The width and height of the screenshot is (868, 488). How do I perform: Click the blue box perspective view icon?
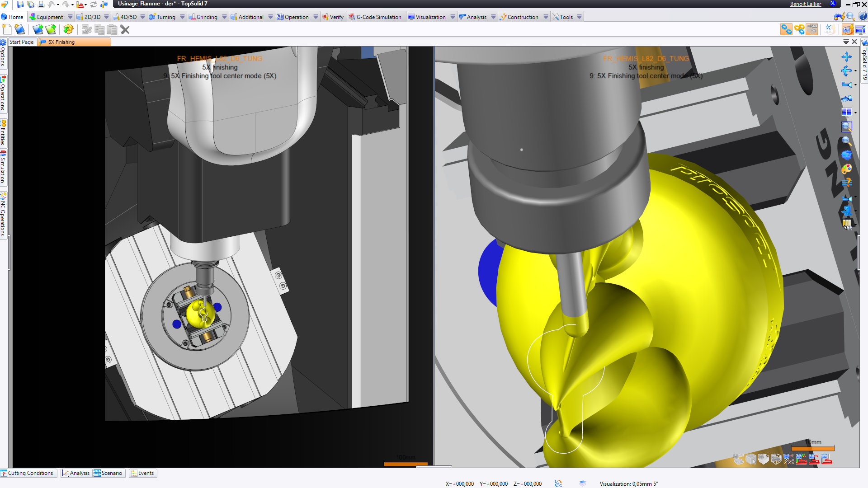847,155
